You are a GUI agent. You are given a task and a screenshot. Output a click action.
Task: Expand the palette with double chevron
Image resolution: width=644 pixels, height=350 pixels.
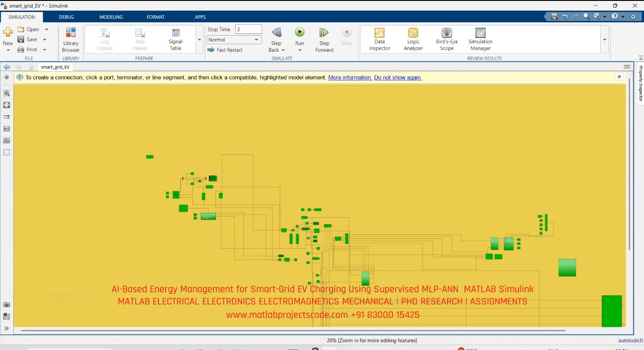coord(6,328)
